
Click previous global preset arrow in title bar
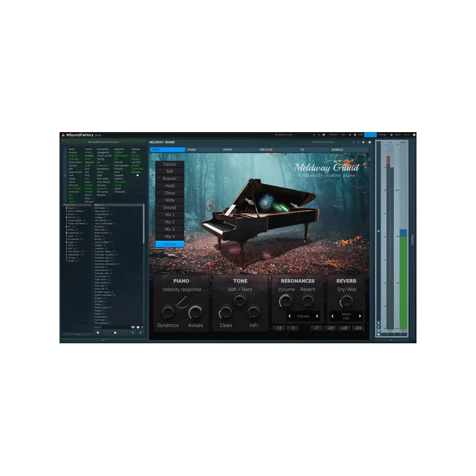[314, 135]
